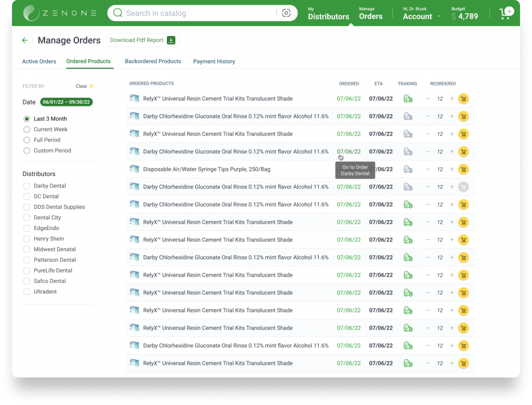Clear filters with the yellow X
This screenshot has width=532, height=405.
(91, 86)
